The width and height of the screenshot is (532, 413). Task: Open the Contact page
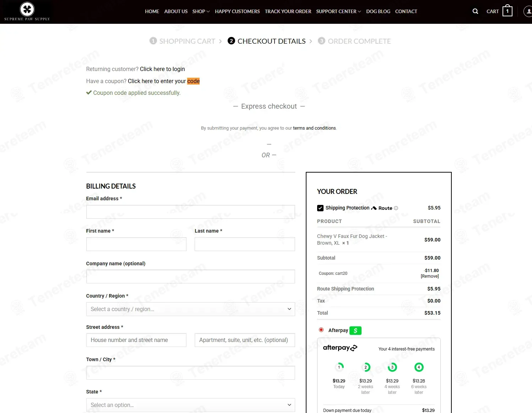tap(406, 11)
